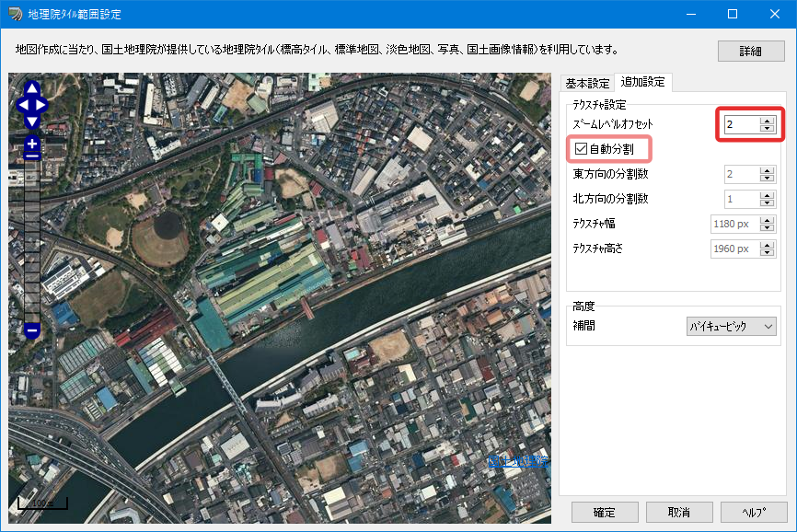Viewport: 797px width, 532px height.
Task: Click the ズームレベルオフセット input field
Action: 743,124
